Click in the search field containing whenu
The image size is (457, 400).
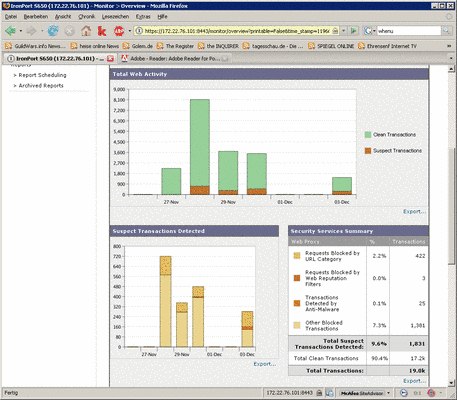point(409,31)
